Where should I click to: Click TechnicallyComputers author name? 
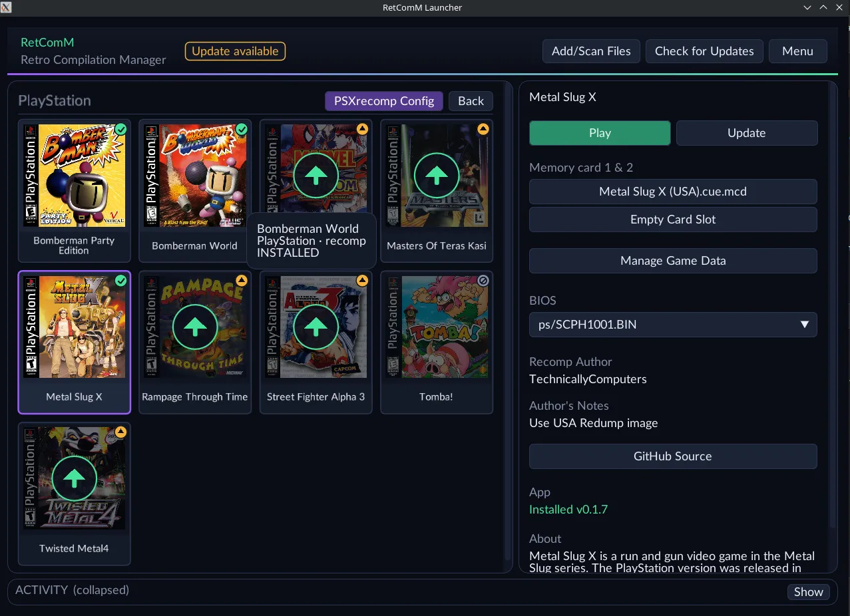click(588, 379)
